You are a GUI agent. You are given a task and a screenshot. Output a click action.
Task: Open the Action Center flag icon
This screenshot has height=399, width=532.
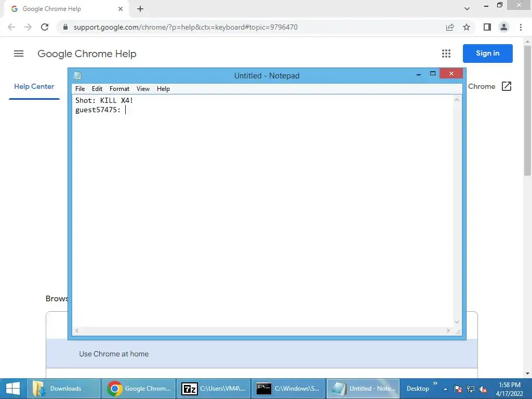point(458,389)
